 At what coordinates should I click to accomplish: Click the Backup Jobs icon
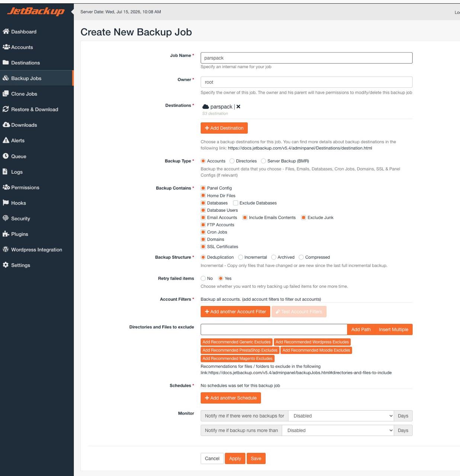click(6, 78)
